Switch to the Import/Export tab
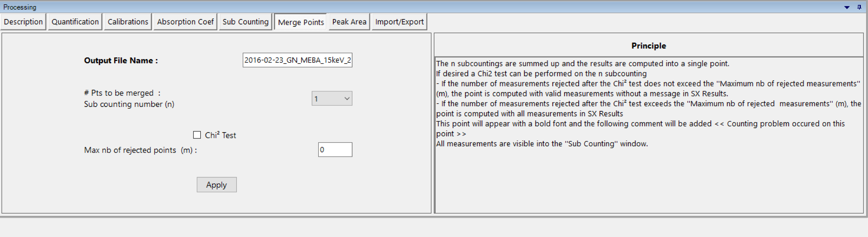868x237 pixels. 399,22
